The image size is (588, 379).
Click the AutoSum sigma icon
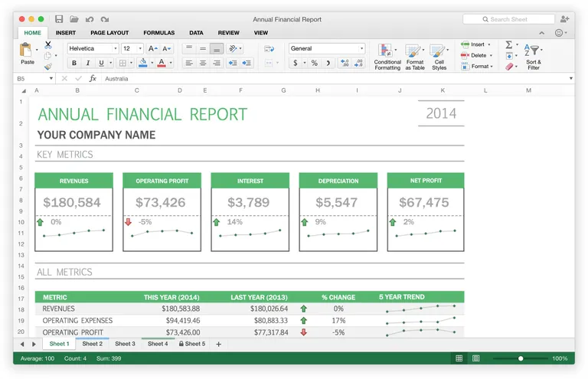[x=509, y=45]
